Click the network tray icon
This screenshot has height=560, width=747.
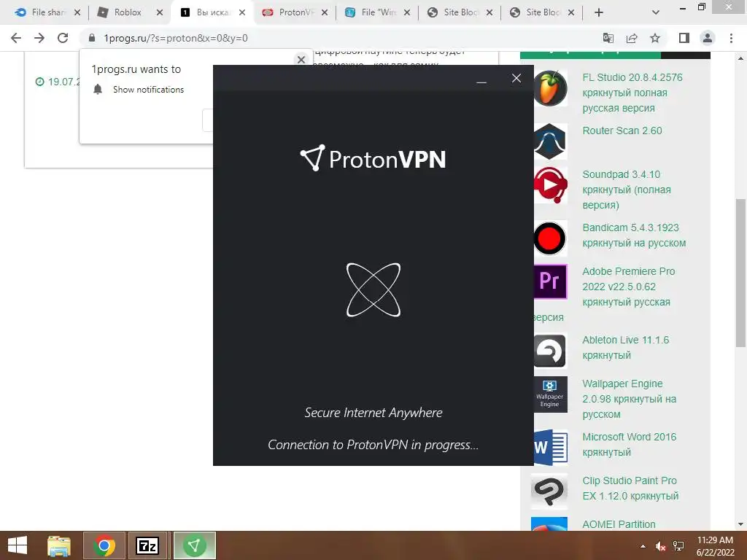point(678,546)
